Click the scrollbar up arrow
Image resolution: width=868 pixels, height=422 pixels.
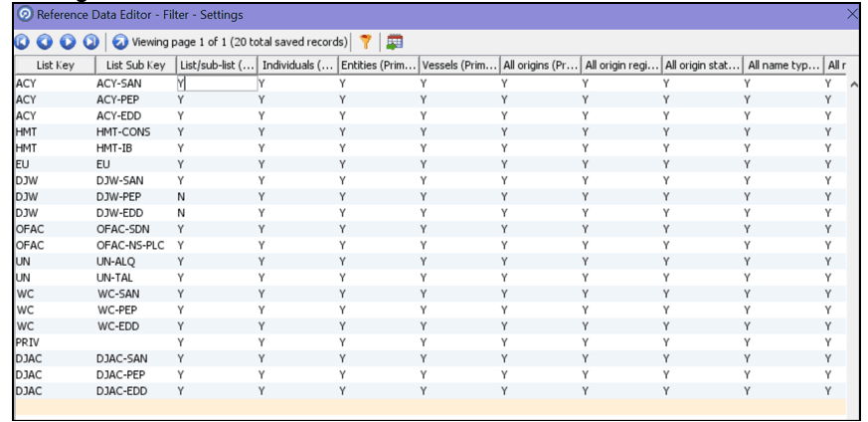(x=853, y=85)
